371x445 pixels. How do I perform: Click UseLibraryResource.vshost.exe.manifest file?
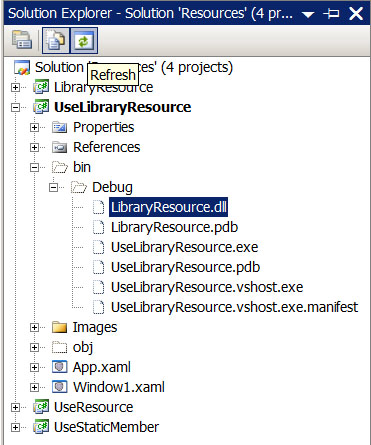coord(234,307)
